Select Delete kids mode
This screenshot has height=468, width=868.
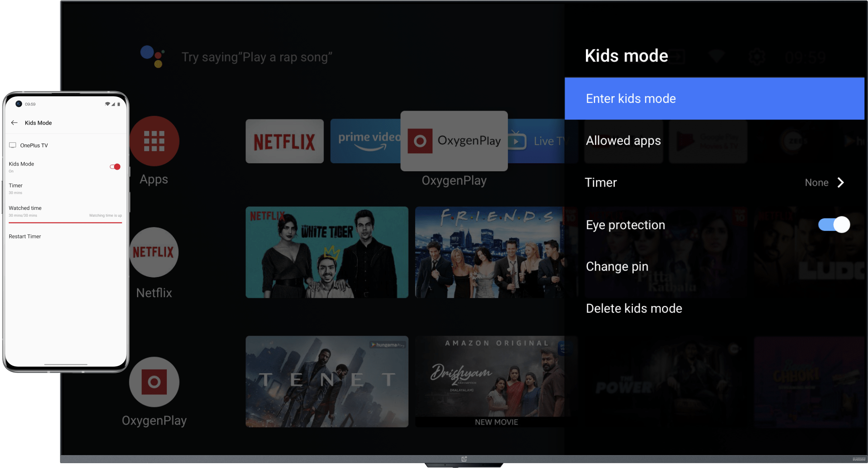(634, 308)
